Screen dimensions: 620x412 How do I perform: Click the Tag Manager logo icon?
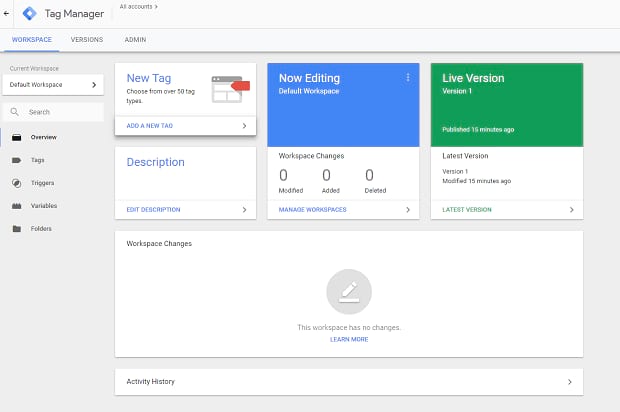tap(29, 14)
